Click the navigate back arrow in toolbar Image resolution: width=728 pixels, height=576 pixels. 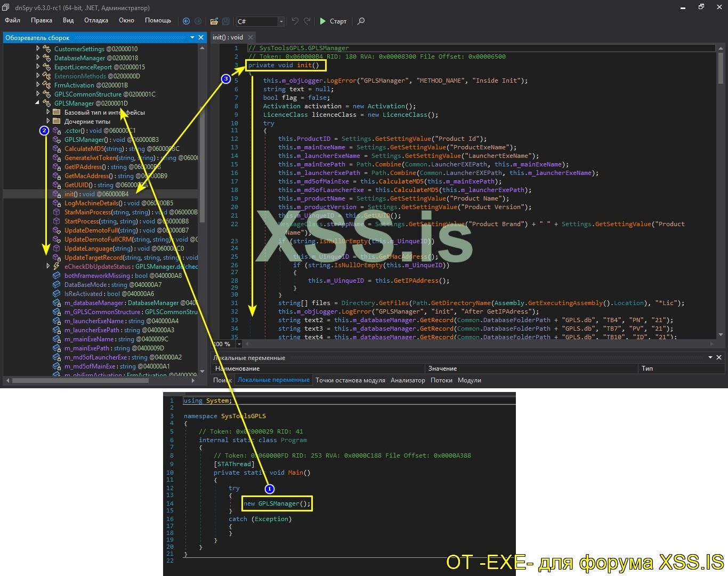click(186, 21)
